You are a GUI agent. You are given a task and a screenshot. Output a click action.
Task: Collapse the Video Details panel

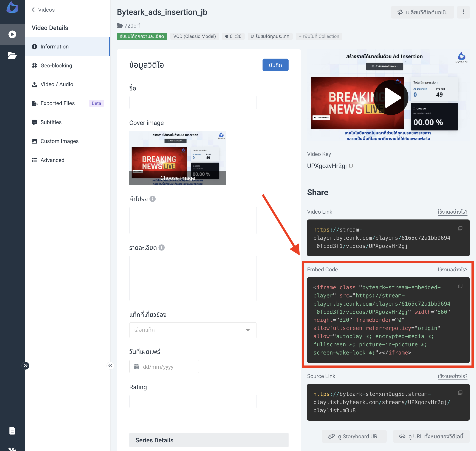pos(110,366)
